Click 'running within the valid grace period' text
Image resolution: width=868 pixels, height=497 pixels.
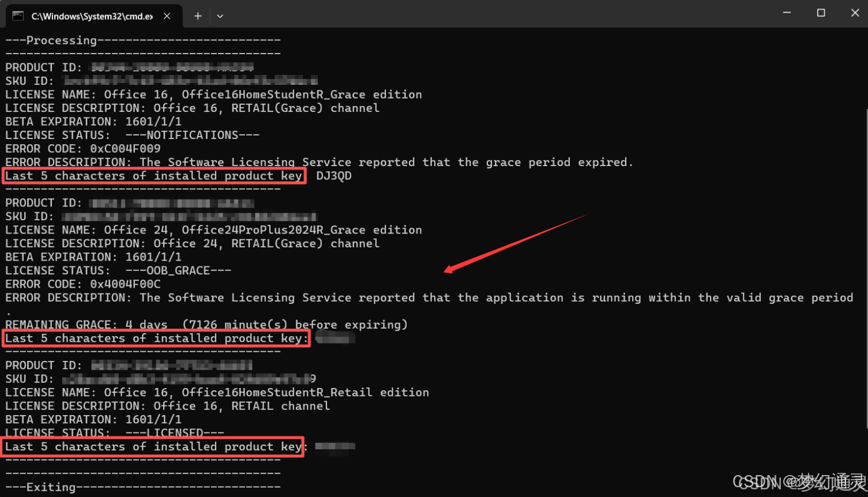[x=722, y=298]
